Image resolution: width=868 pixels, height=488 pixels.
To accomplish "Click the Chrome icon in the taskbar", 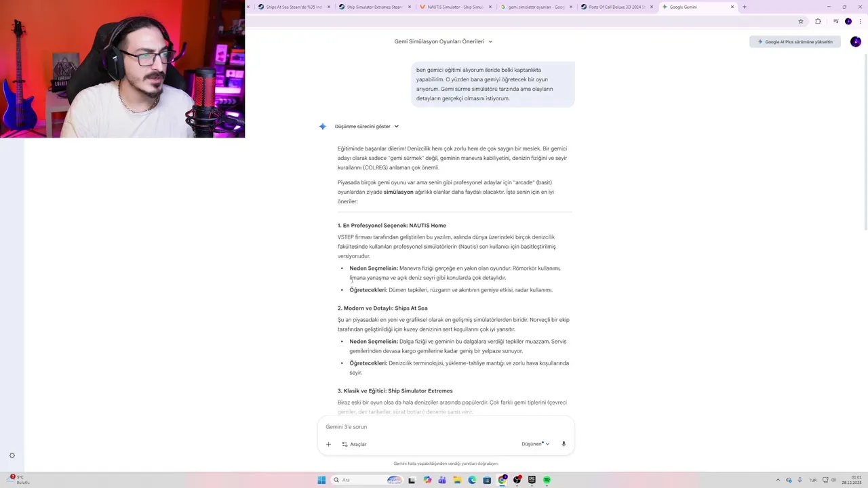I will pyautogui.click(x=502, y=480).
